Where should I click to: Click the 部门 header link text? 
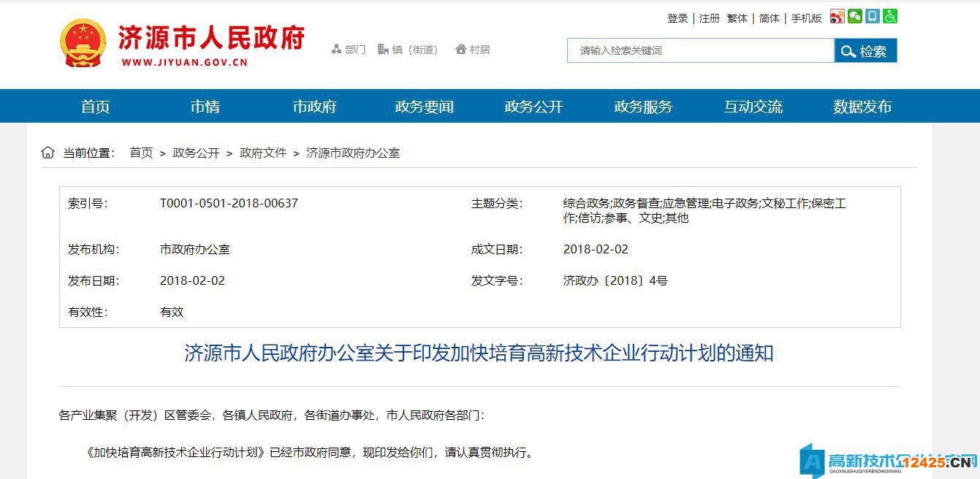tap(356, 50)
